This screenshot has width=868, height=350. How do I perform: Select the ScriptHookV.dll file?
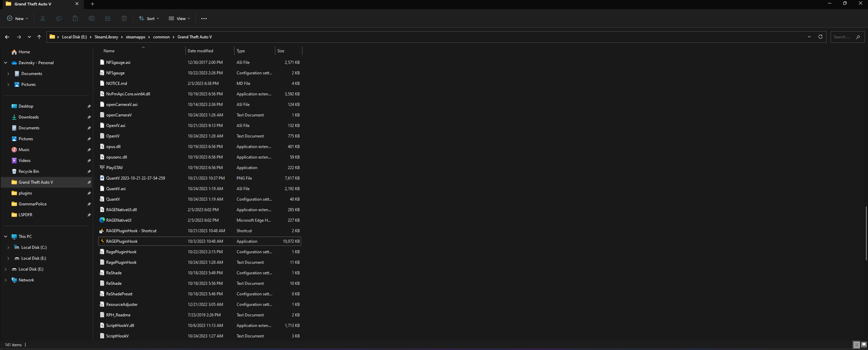pyautogui.click(x=200, y=326)
